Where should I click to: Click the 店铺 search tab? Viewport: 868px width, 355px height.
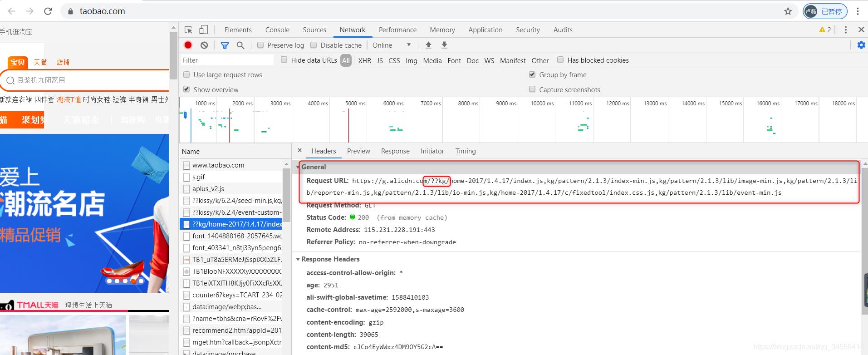point(63,62)
